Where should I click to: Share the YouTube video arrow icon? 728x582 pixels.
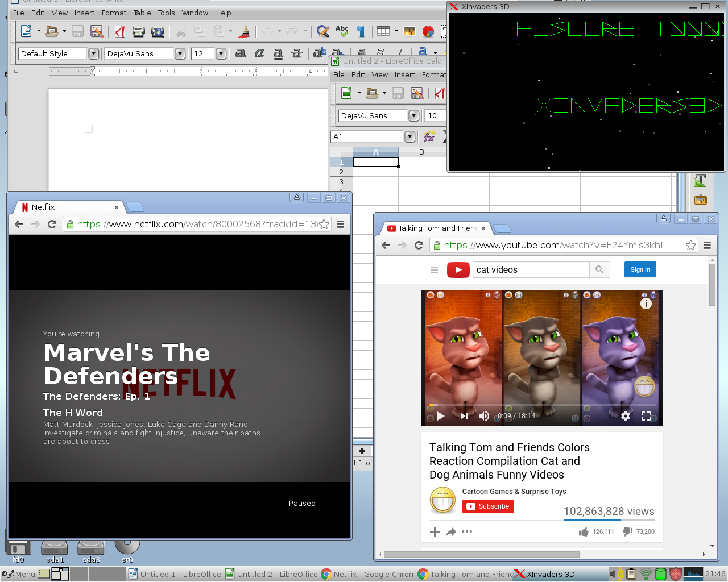tap(451, 532)
